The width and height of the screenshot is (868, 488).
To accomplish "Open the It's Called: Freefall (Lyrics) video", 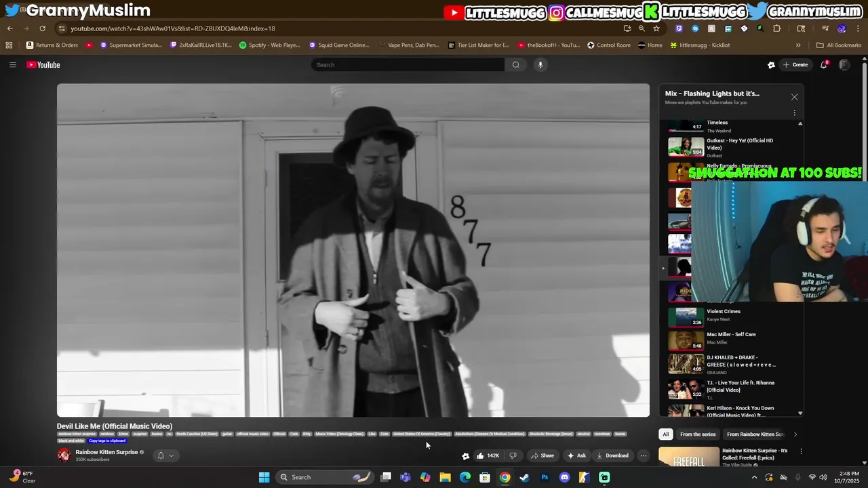I will click(x=755, y=453).
